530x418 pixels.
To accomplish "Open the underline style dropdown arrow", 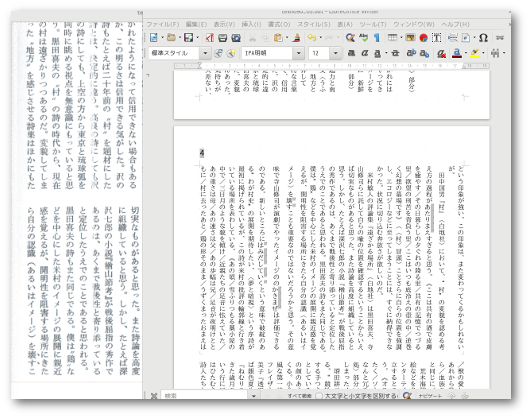I will (x=386, y=53).
